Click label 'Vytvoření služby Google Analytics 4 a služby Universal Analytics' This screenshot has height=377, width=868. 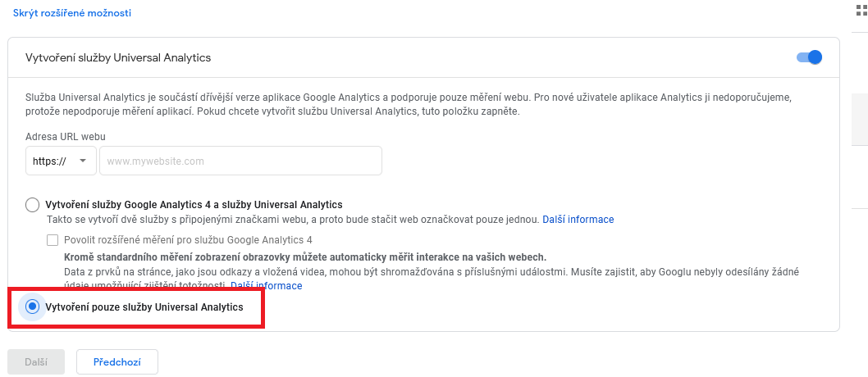pyautogui.click(x=194, y=205)
